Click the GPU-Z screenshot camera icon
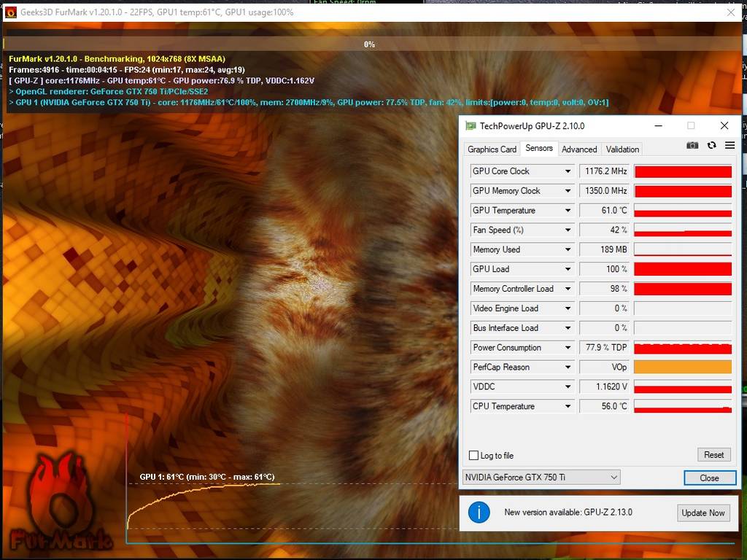 [x=692, y=145]
